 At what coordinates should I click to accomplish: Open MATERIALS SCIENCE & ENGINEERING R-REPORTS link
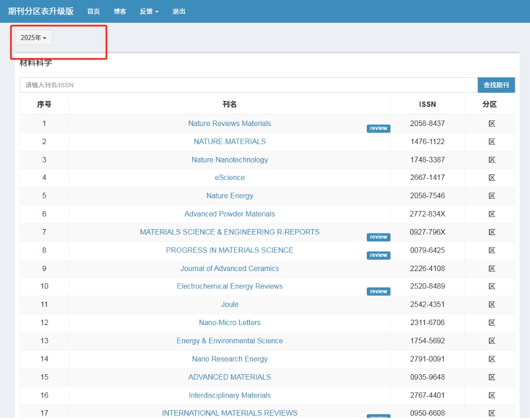(229, 232)
